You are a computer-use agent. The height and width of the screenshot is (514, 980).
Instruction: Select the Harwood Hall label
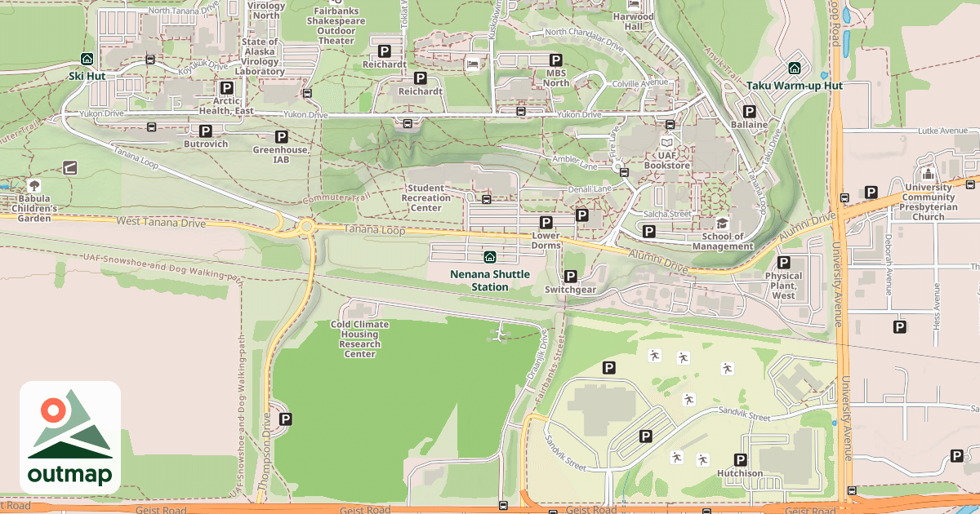pyautogui.click(x=633, y=21)
